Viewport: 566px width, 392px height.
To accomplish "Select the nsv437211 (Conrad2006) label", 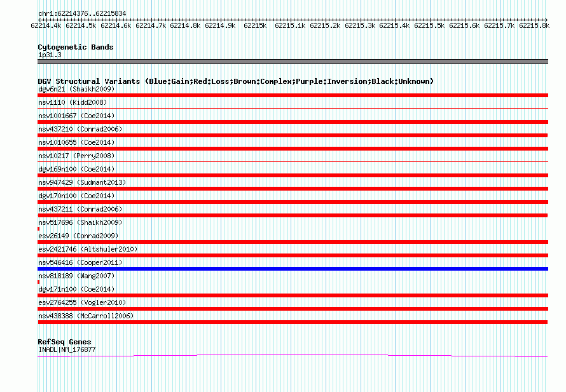I will coord(80,209).
